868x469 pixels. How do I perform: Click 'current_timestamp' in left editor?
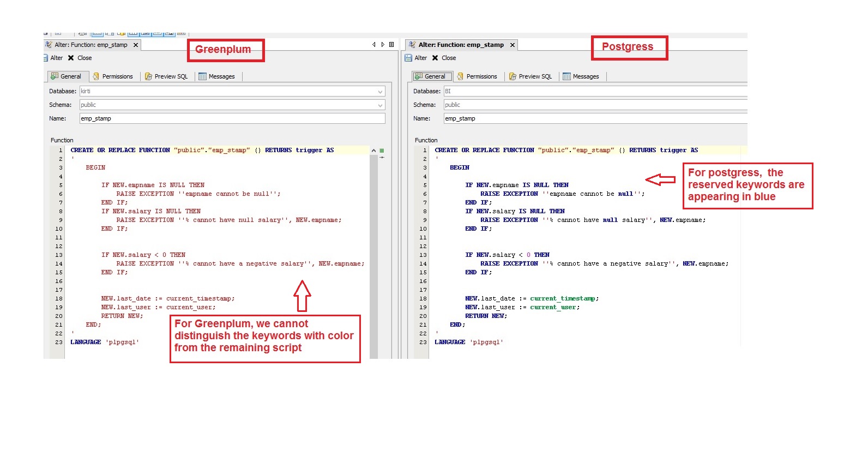click(198, 298)
